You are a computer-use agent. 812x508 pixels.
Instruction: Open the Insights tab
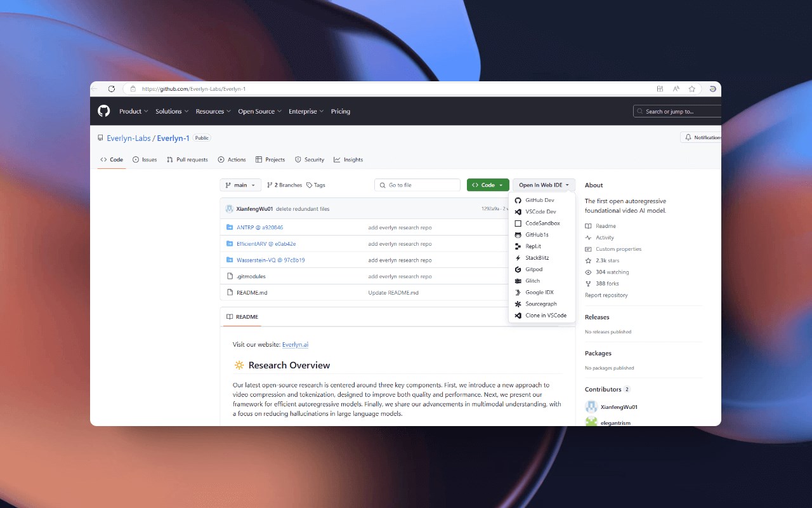(x=348, y=159)
